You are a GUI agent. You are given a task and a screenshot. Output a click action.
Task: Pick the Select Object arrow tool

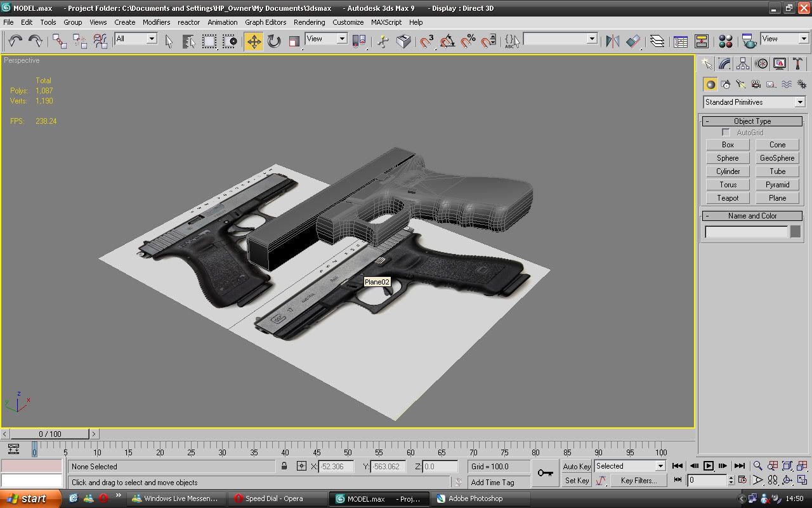coord(169,41)
